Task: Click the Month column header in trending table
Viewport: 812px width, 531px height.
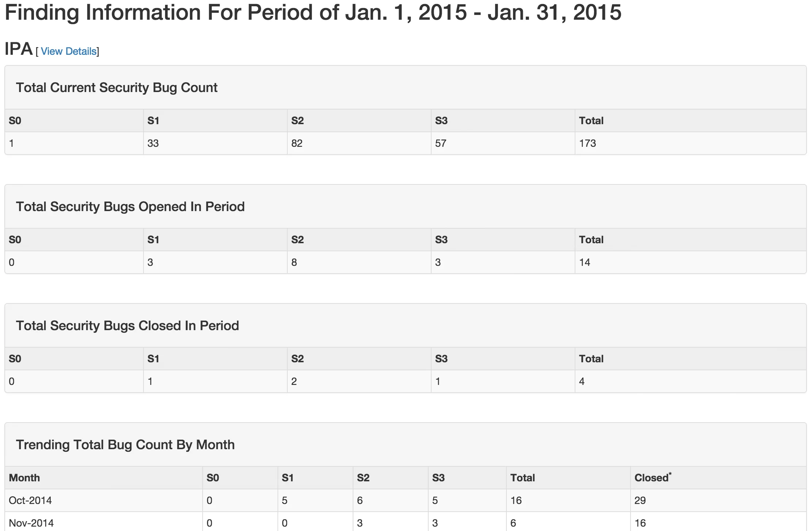Action: click(24, 478)
